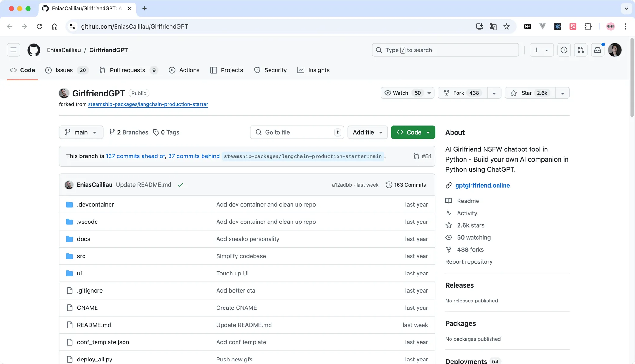
Task: Open notifications inbox icon
Action: pos(598,50)
